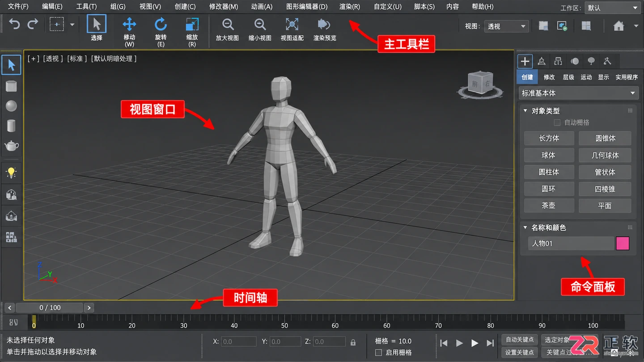
Task: Click the play animation button
Action: pyautogui.click(x=475, y=343)
